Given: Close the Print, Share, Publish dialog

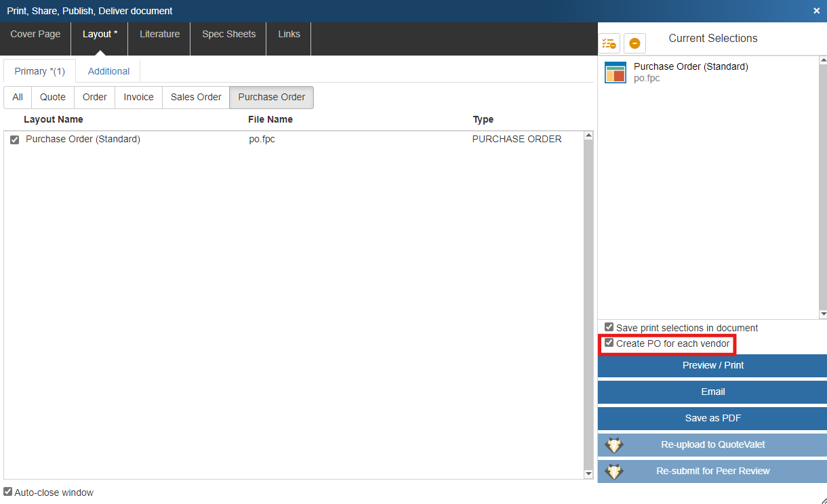Looking at the screenshot, I should coord(817,11).
